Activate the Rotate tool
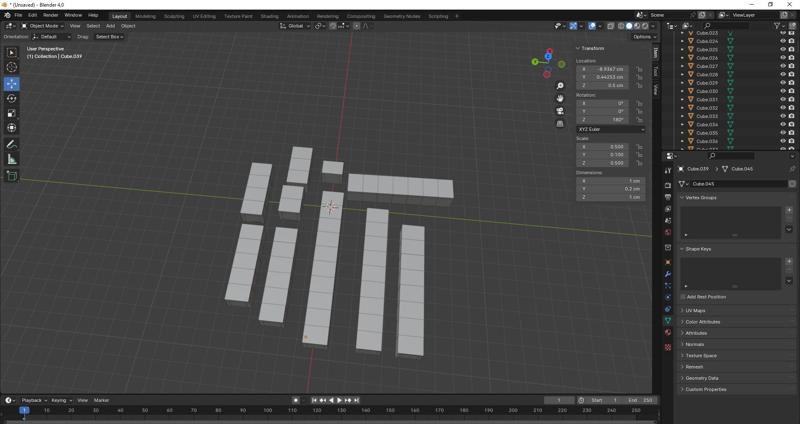This screenshot has width=800, height=424. pos(12,98)
